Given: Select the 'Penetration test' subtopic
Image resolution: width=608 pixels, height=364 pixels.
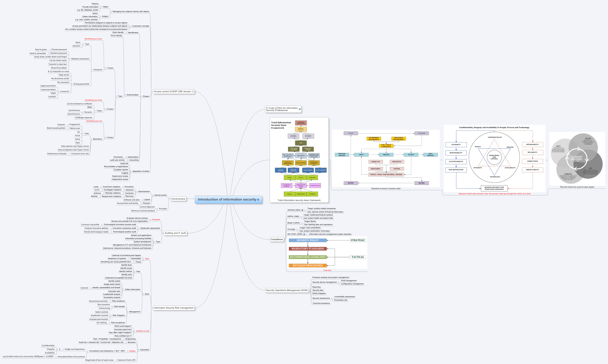Looking at the screenshot, I should pos(341,300).
